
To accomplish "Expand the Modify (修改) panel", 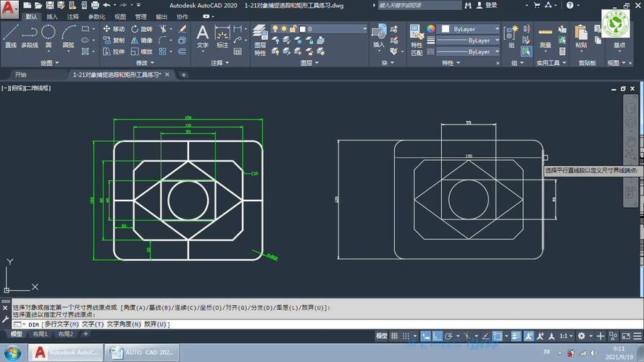I will tap(145, 63).
